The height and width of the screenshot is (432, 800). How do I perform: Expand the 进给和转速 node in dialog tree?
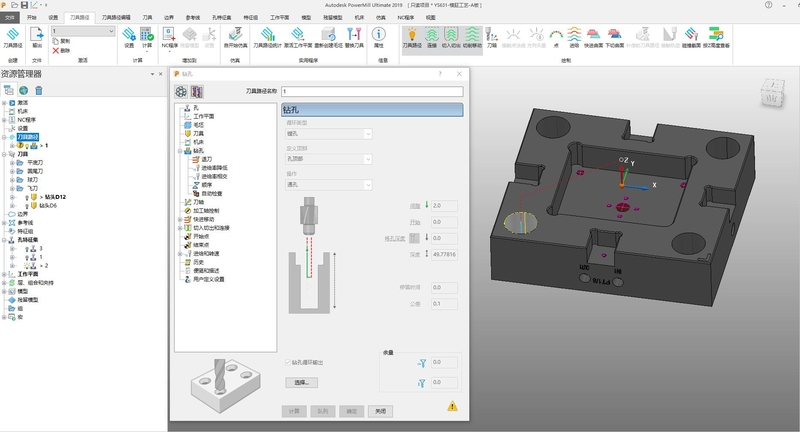tap(180, 253)
